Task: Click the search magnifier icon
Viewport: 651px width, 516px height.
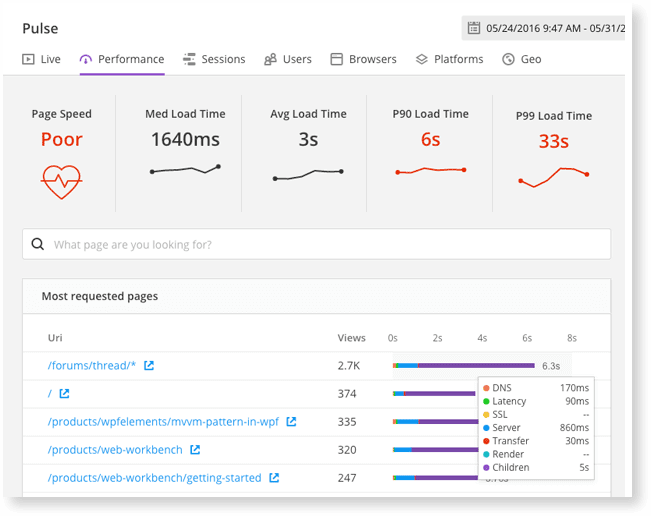Action: coord(38,244)
